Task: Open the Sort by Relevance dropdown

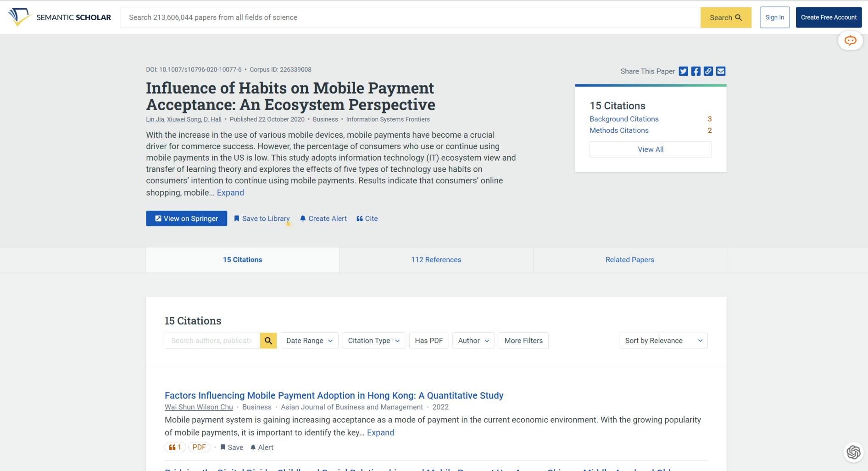Action: pyautogui.click(x=663, y=341)
